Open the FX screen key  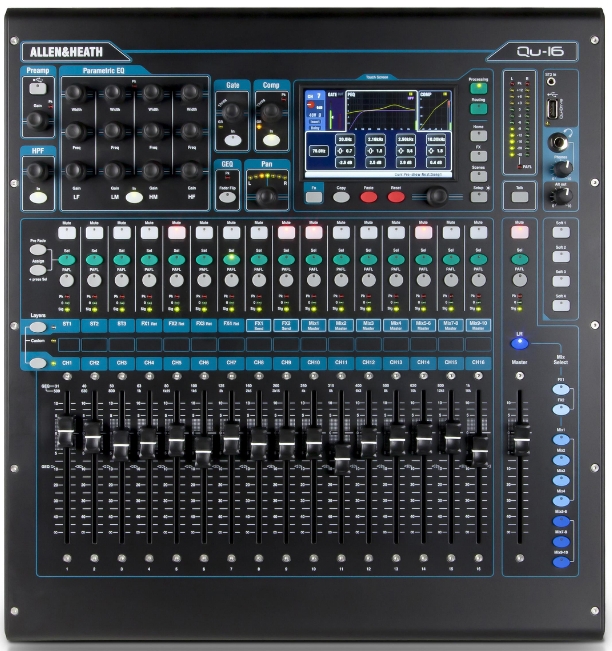pyautogui.click(x=478, y=156)
